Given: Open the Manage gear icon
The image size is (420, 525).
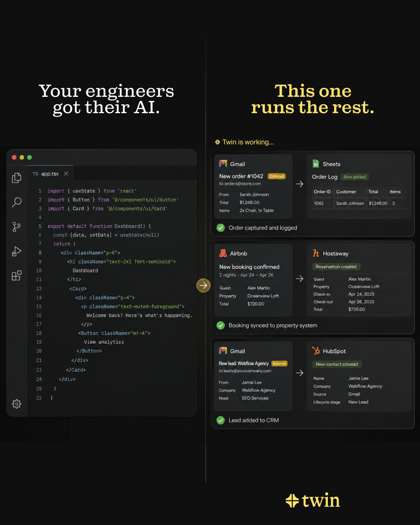Looking at the screenshot, I should 17,404.
